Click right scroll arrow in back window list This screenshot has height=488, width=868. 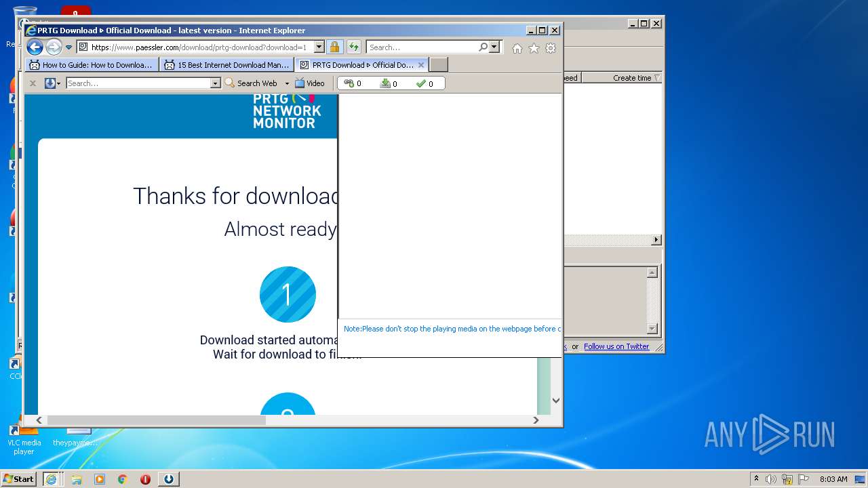coord(656,240)
